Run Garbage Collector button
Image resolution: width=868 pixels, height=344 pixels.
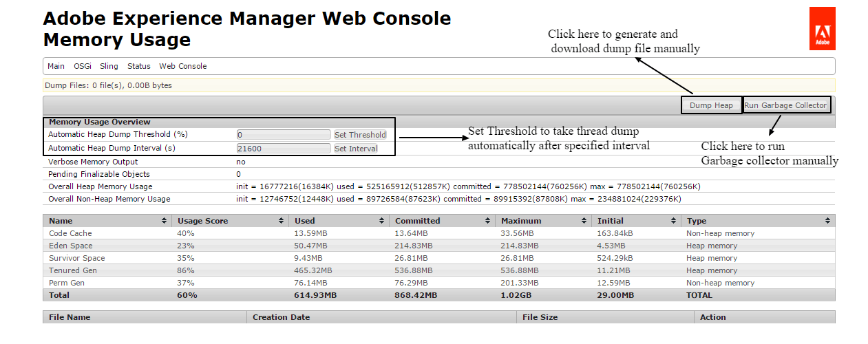[x=785, y=105]
